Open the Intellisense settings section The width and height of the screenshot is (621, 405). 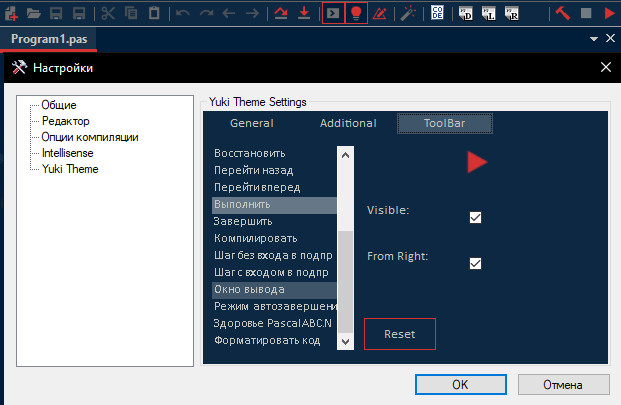point(68,153)
